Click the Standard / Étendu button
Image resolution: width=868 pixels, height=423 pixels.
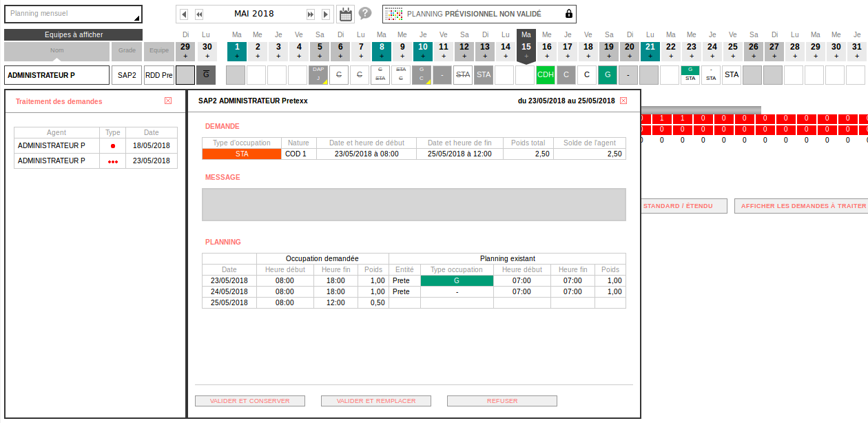click(x=684, y=206)
